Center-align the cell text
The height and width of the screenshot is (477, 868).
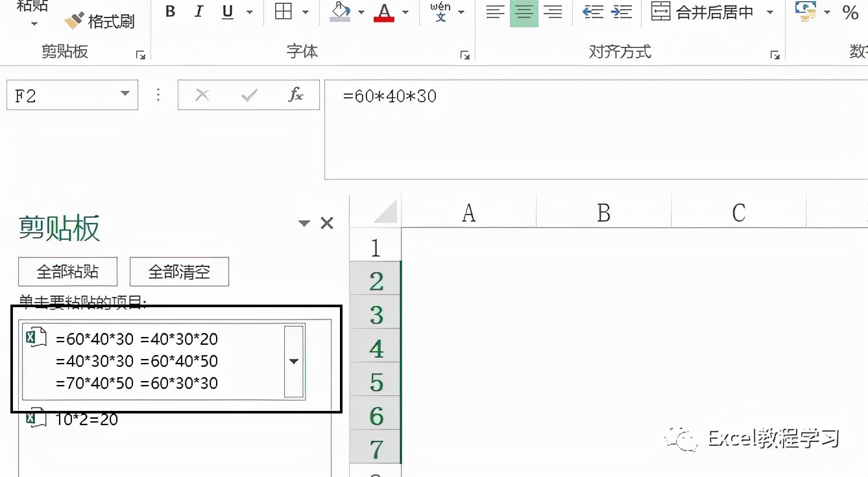point(524,12)
